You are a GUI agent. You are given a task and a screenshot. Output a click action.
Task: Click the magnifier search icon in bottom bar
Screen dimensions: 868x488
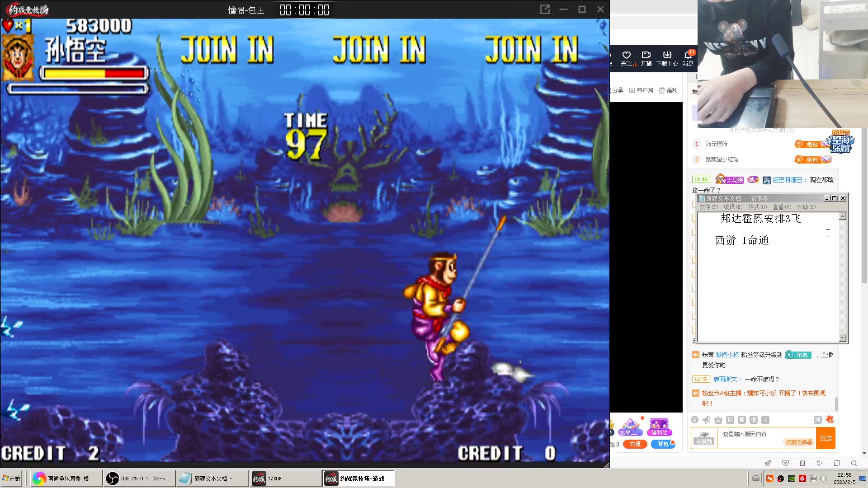click(x=854, y=463)
